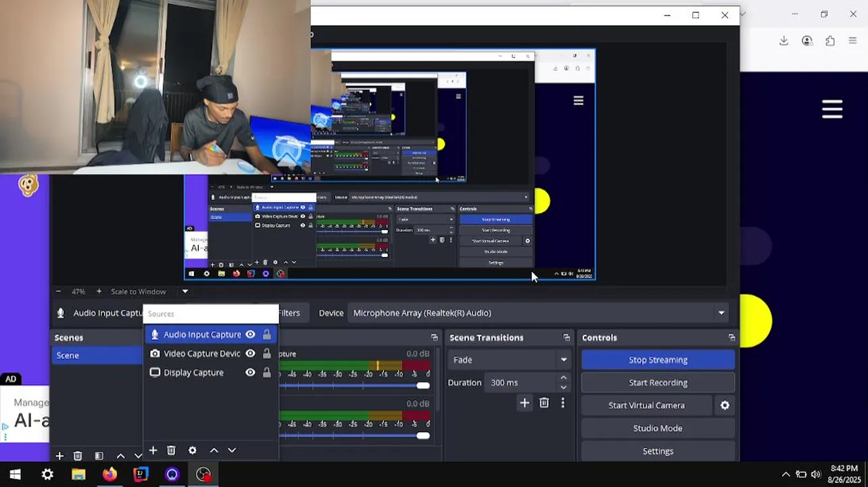Hide the Display Capture source
The width and height of the screenshot is (868, 487).
250,372
